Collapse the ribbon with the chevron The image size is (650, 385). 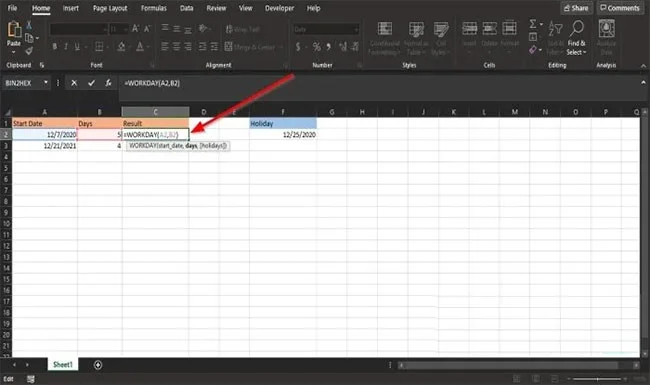click(x=643, y=65)
